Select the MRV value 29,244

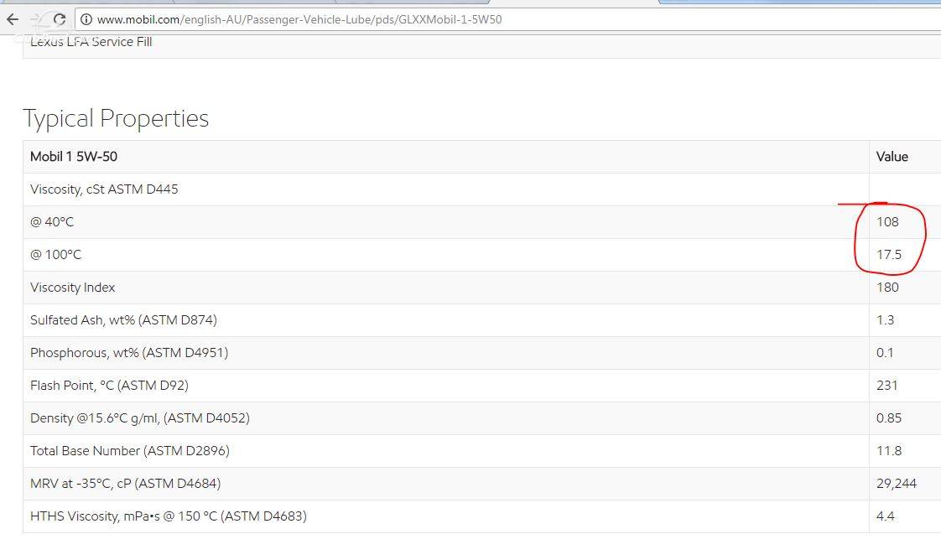[x=897, y=483]
